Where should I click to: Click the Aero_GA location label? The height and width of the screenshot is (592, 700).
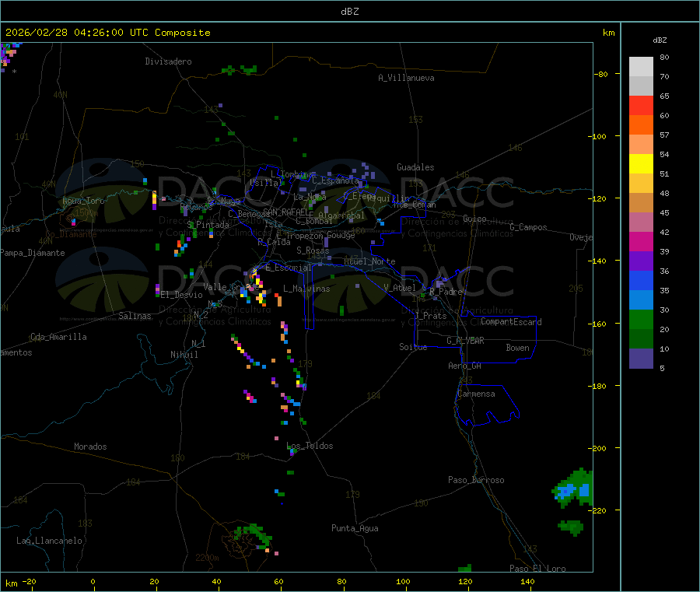465,366
